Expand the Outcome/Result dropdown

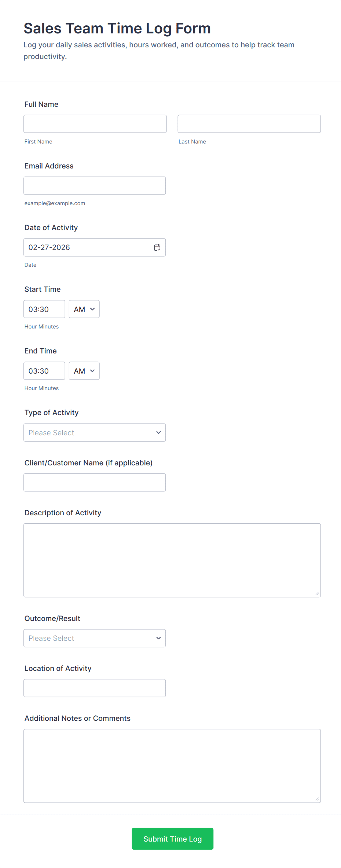95,638
